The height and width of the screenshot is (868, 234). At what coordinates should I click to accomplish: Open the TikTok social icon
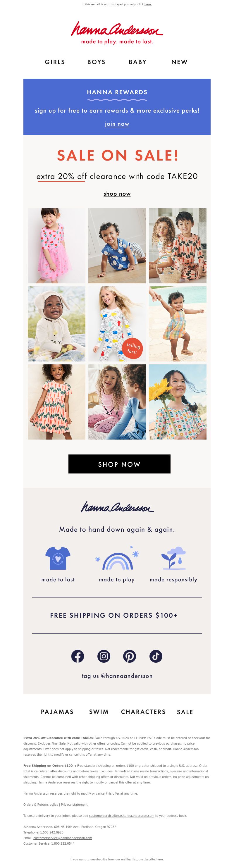coord(156,656)
